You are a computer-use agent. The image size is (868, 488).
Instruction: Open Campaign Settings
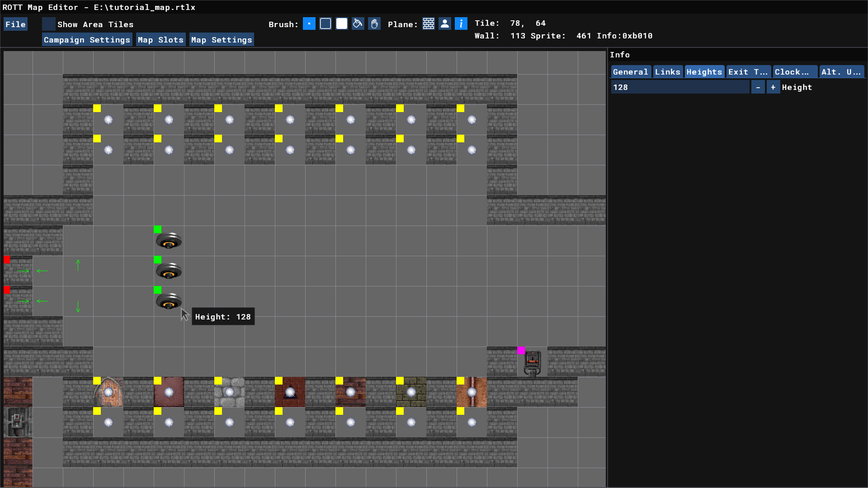(87, 40)
